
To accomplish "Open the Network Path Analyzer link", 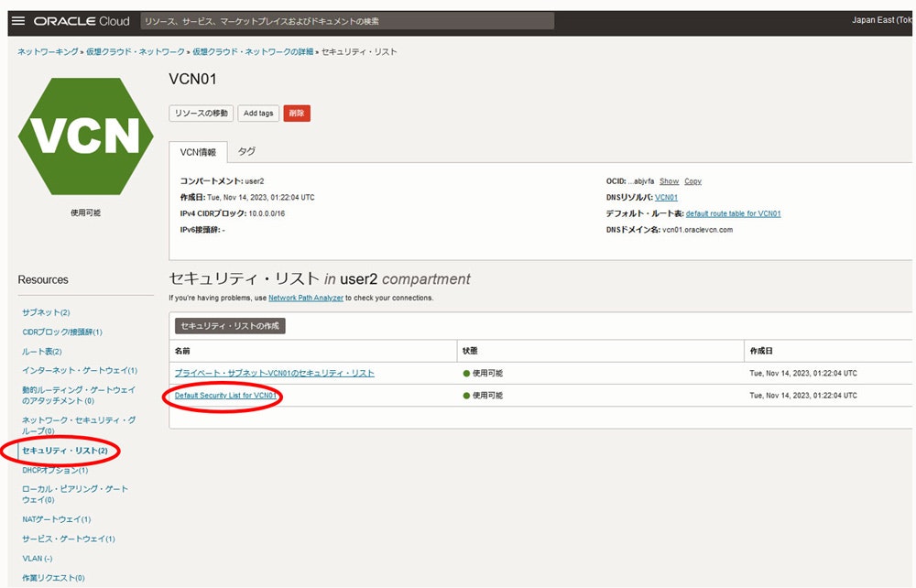I will tap(306, 298).
